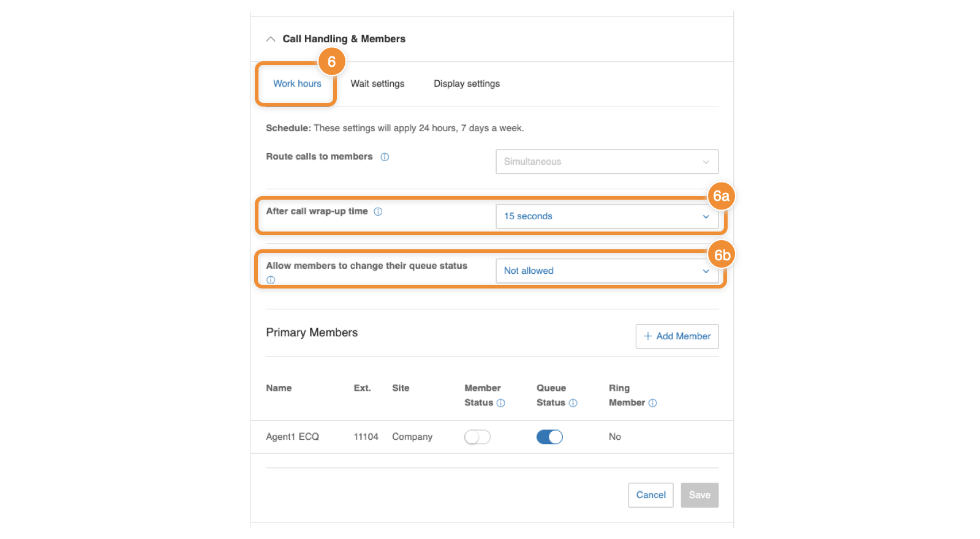Switch to the Wait settings tab

pyautogui.click(x=377, y=84)
